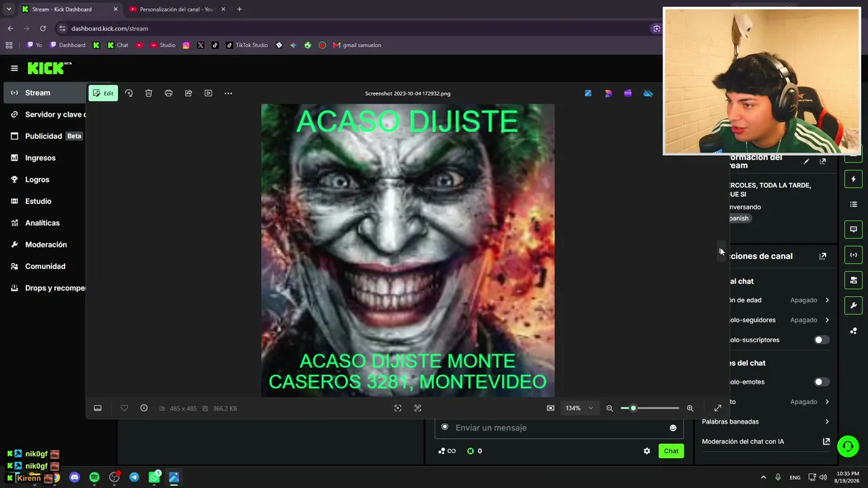Open the Kick hamburger menu

(14, 68)
